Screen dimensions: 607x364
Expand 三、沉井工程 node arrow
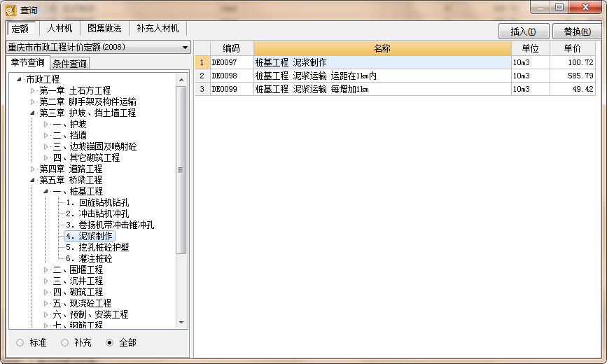[46, 281]
